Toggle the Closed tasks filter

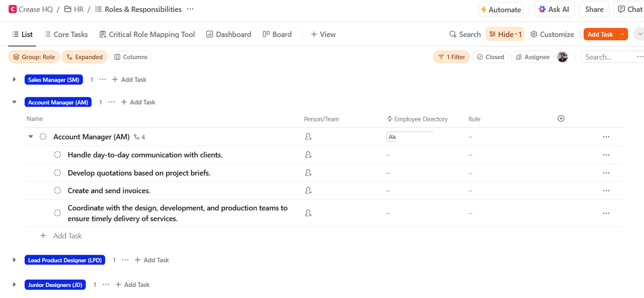click(490, 57)
